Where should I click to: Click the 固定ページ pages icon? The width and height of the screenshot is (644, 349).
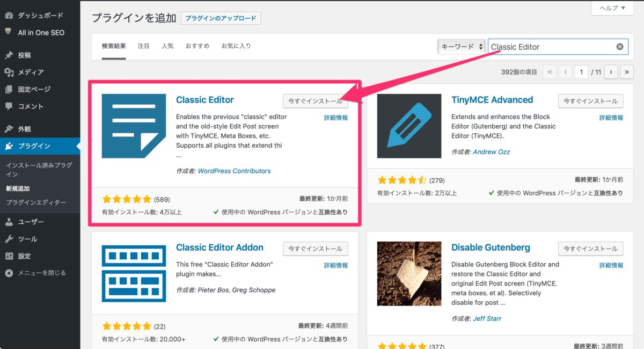pos(9,89)
